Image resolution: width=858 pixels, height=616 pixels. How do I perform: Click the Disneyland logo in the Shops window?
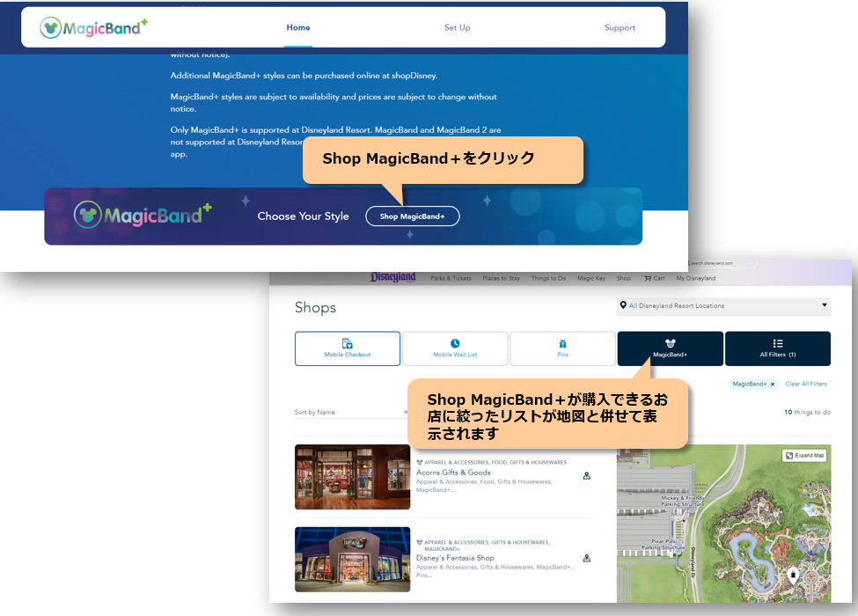(392, 277)
